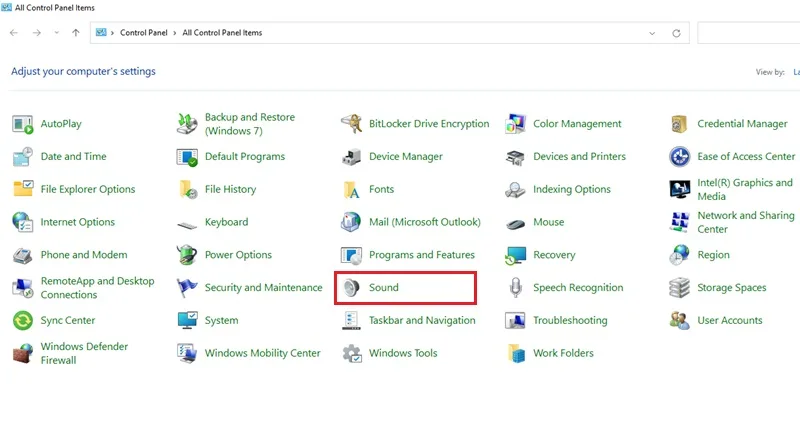Open the BitLocker Drive Encryption key icon
The image size is (800, 430).
pos(351,124)
